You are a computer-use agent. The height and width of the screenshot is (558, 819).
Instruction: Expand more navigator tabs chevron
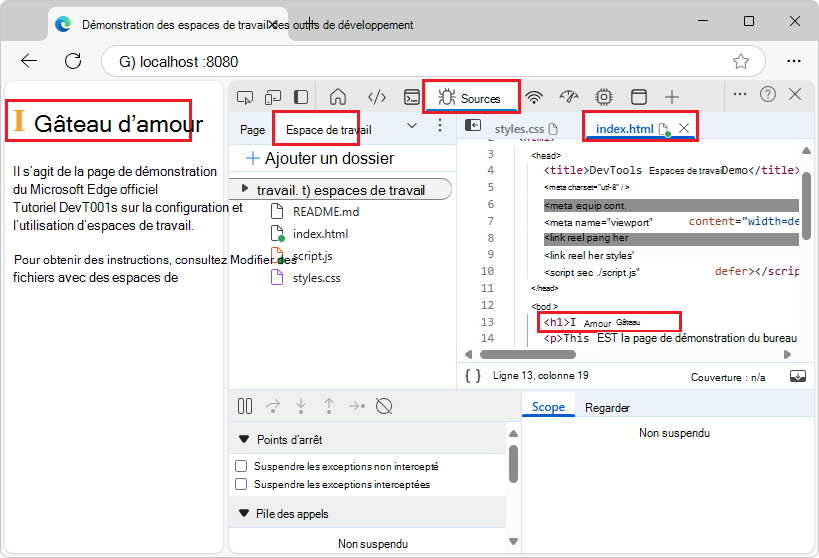[412, 125]
